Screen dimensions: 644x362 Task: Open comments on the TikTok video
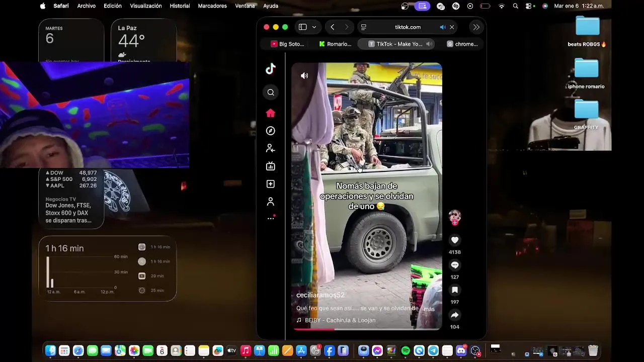pos(455,265)
